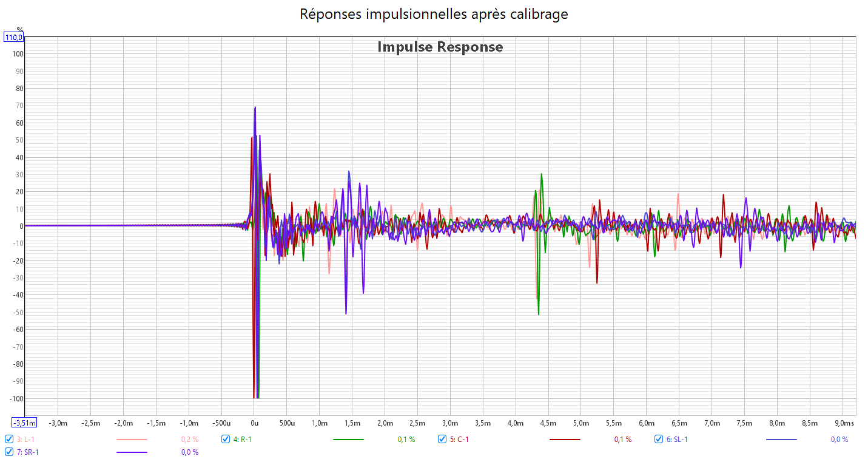Click the purple SR-1 line color swatch

(132, 452)
